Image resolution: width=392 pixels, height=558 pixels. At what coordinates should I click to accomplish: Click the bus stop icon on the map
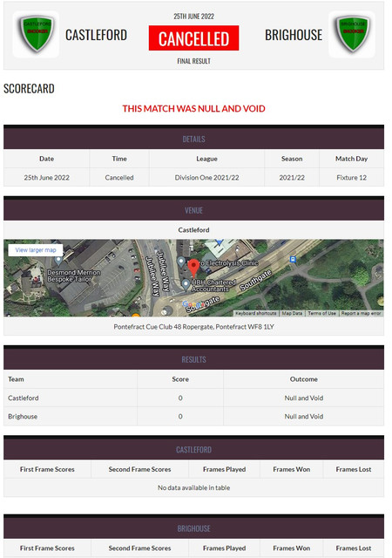[x=293, y=260]
